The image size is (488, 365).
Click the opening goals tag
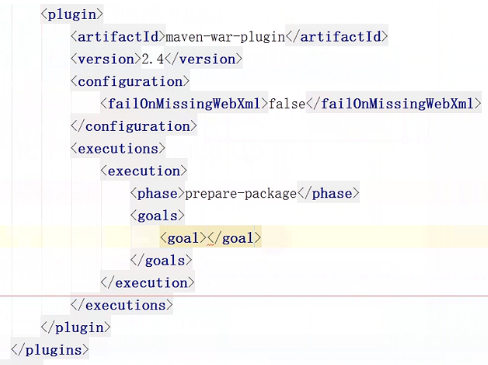point(157,216)
